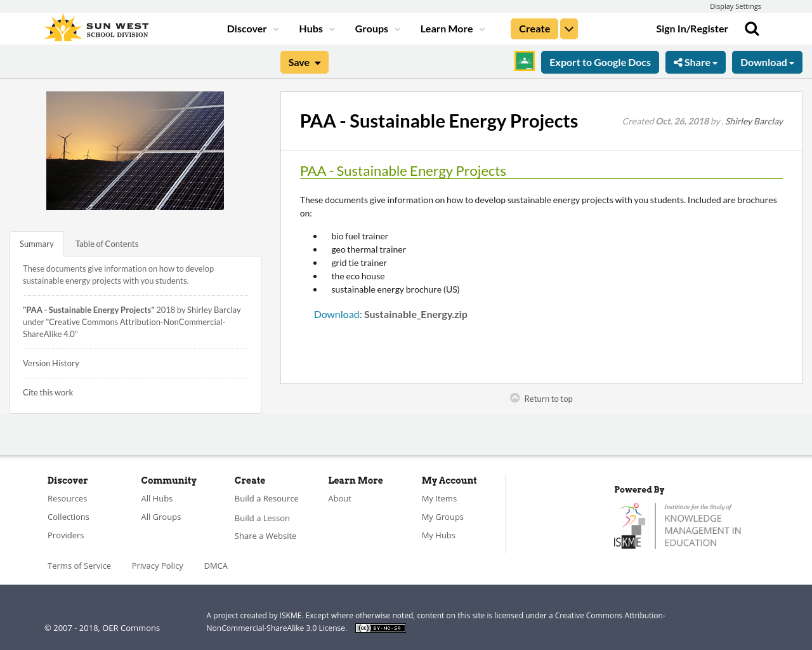The height and width of the screenshot is (650, 812).
Task: Click the Creative Commons BY-NC-SA license badge
Action: click(x=380, y=627)
